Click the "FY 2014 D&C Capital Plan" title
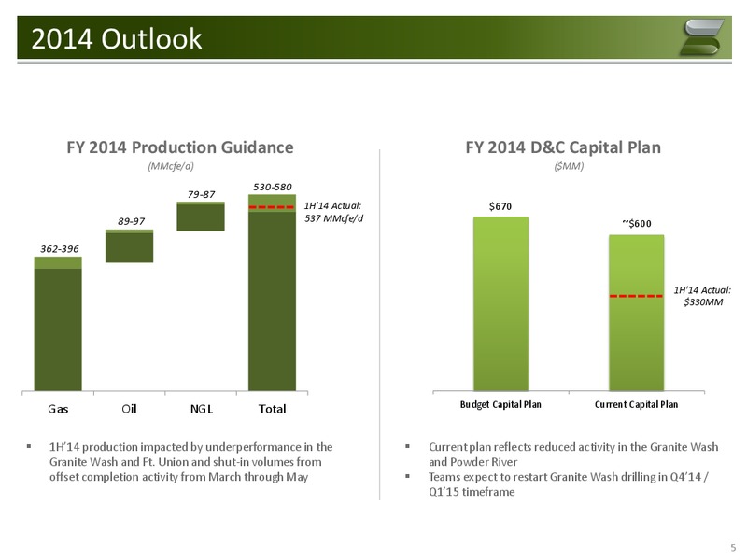Image resolution: width=747 pixels, height=560 pixels. coord(563,147)
